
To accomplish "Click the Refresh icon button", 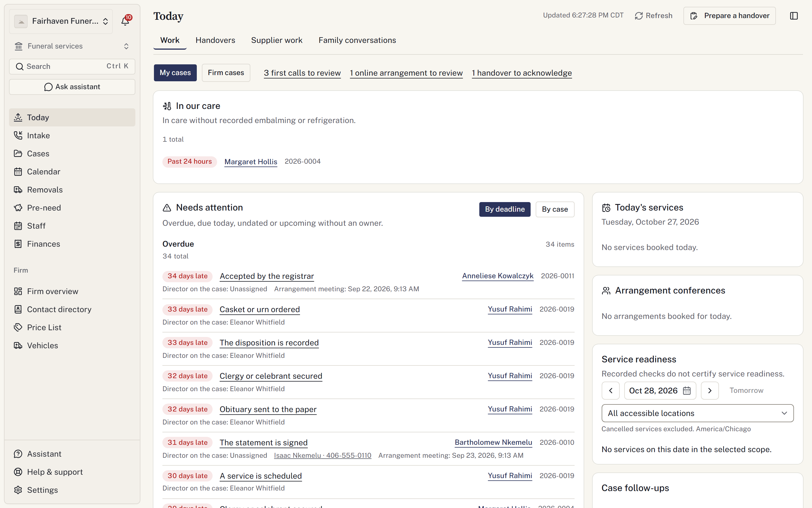I will coord(653,16).
